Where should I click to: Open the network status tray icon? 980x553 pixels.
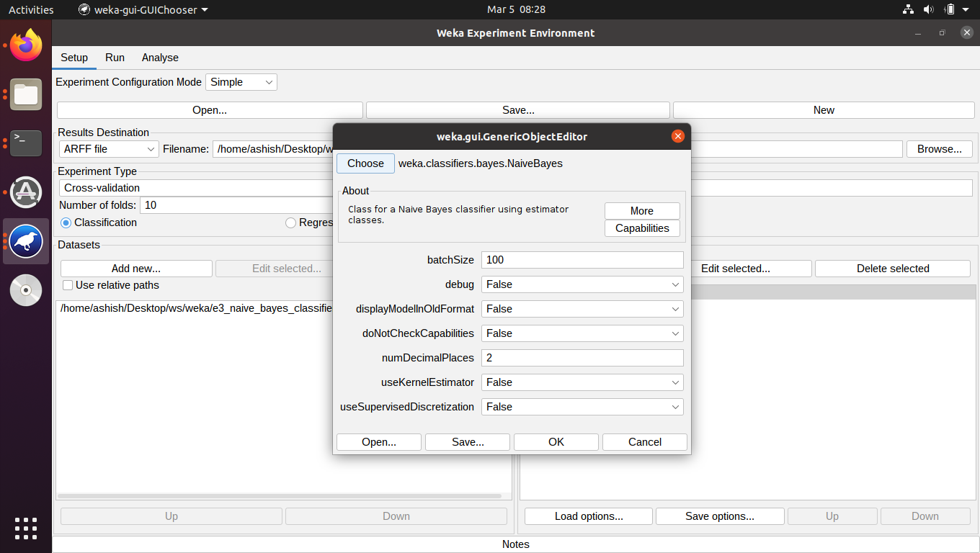(908, 9)
